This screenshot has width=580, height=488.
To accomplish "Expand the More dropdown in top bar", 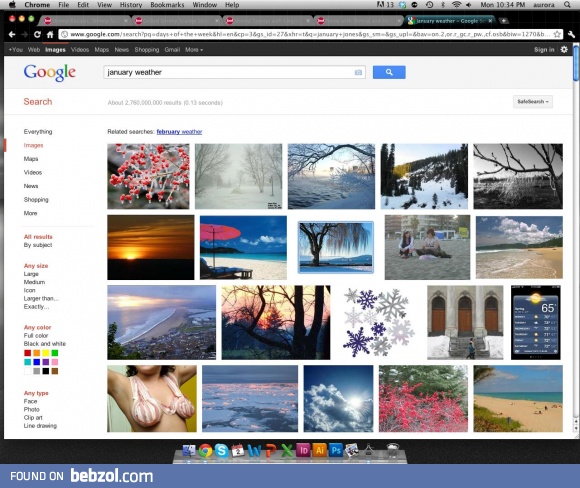I will pyautogui.click(x=194, y=50).
